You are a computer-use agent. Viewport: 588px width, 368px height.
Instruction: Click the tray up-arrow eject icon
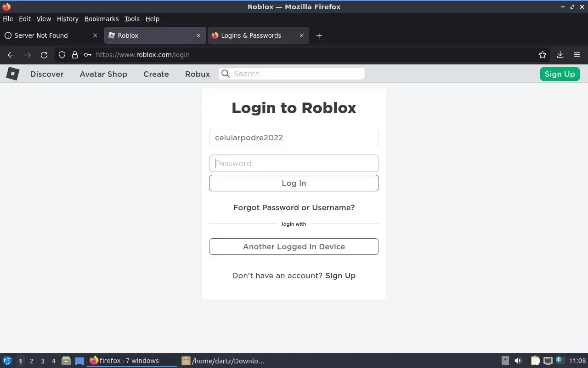point(505,361)
